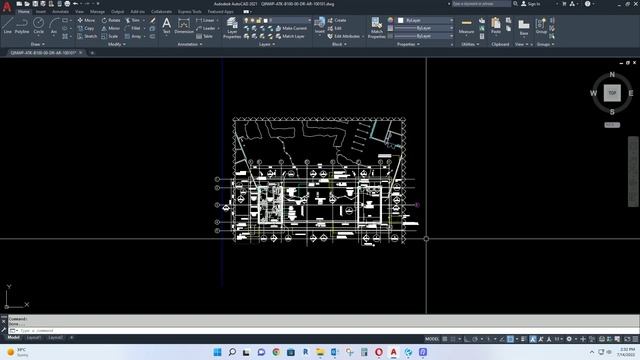
Task: Click the Group tool
Action: 541,26
